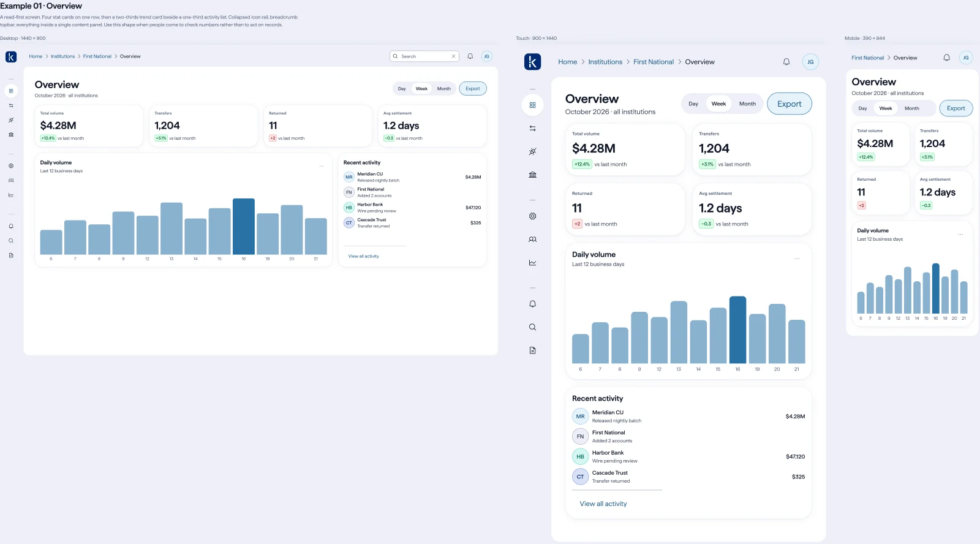Open the transfers arrows icon in Desktop rail
Screen dimensions: 980x544
click(11, 105)
